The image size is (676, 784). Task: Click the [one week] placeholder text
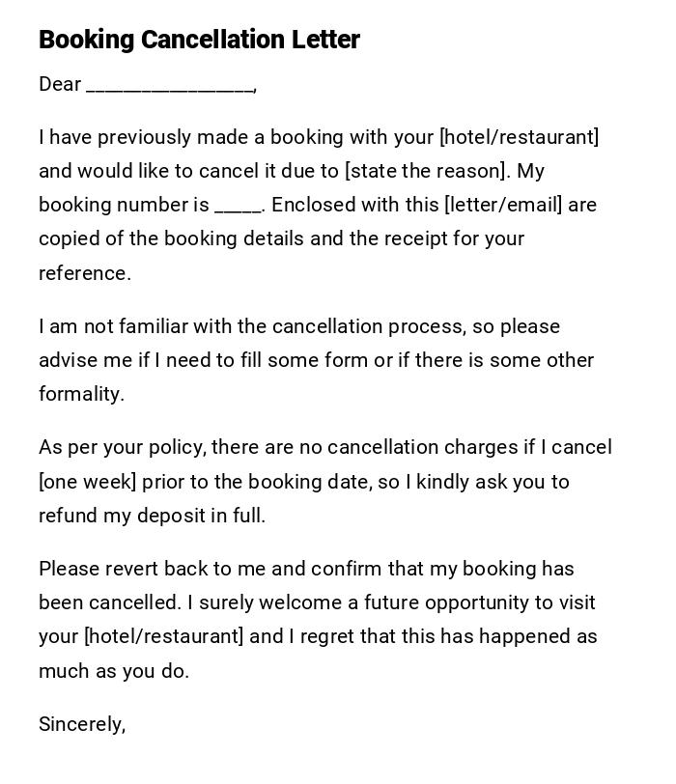pyautogui.click(x=87, y=482)
